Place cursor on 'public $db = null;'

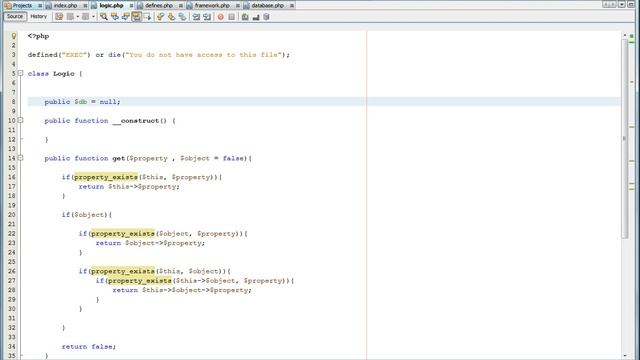click(x=82, y=102)
